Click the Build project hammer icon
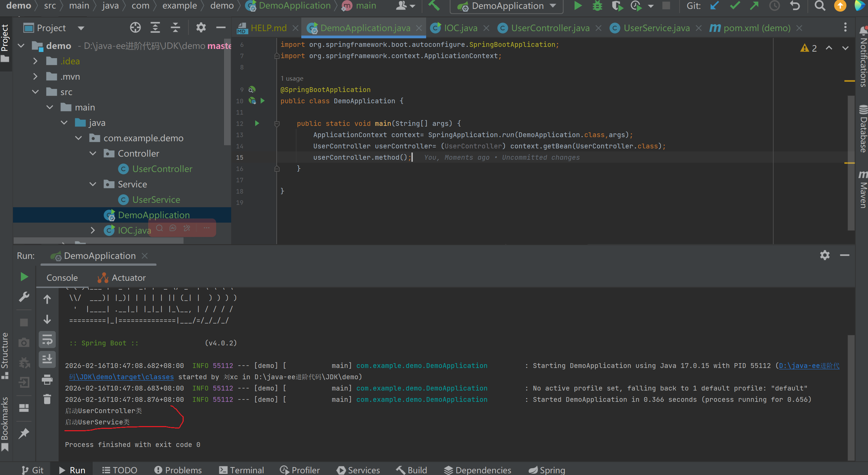This screenshot has height=475, width=868. pyautogui.click(x=434, y=6)
